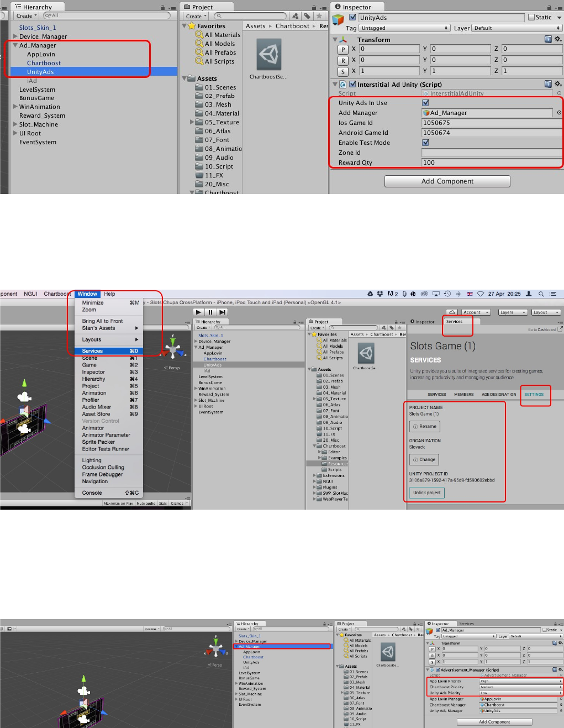Click the UnityAds GameObject cube icon in Inspector
The image size is (564, 728).
pos(338,19)
